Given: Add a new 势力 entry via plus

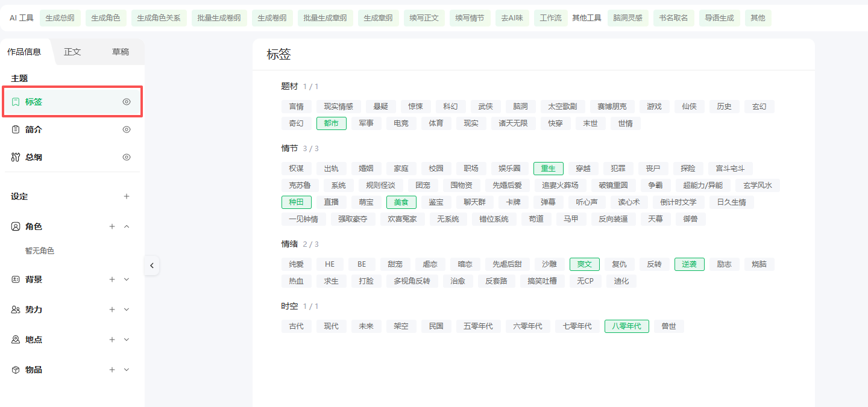Looking at the screenshot, I should pyautogui.click(x=112, y=309).
